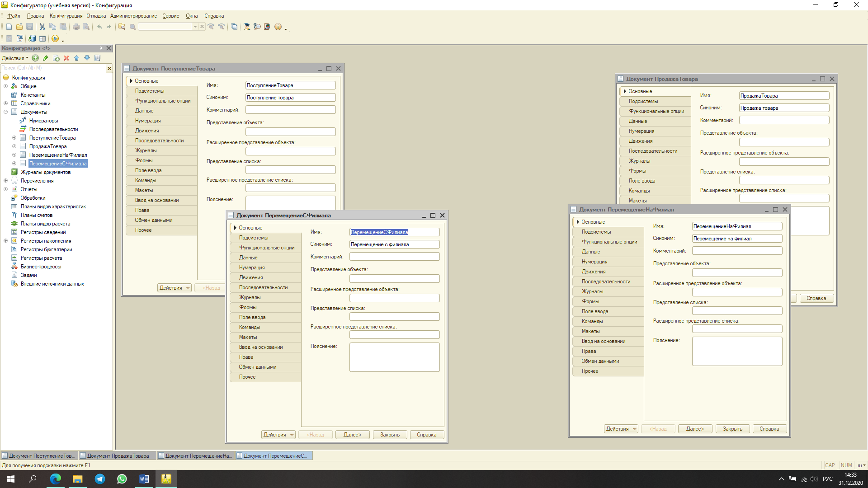Open Telegram from the taskbar

(x=100, y=479)
